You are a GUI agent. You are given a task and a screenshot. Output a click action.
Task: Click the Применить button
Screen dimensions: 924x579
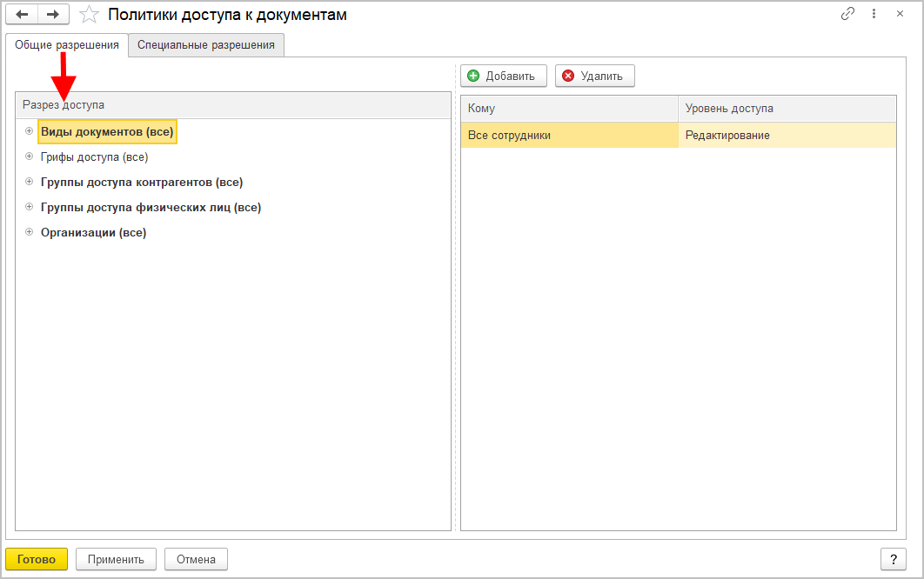pos(116,559)
